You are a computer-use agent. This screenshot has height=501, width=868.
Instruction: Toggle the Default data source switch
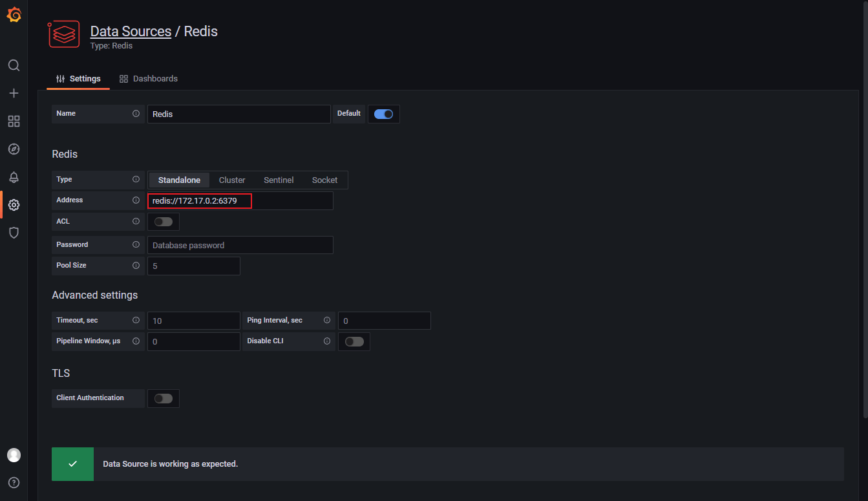pyautogui.click(x=383, y=114)
